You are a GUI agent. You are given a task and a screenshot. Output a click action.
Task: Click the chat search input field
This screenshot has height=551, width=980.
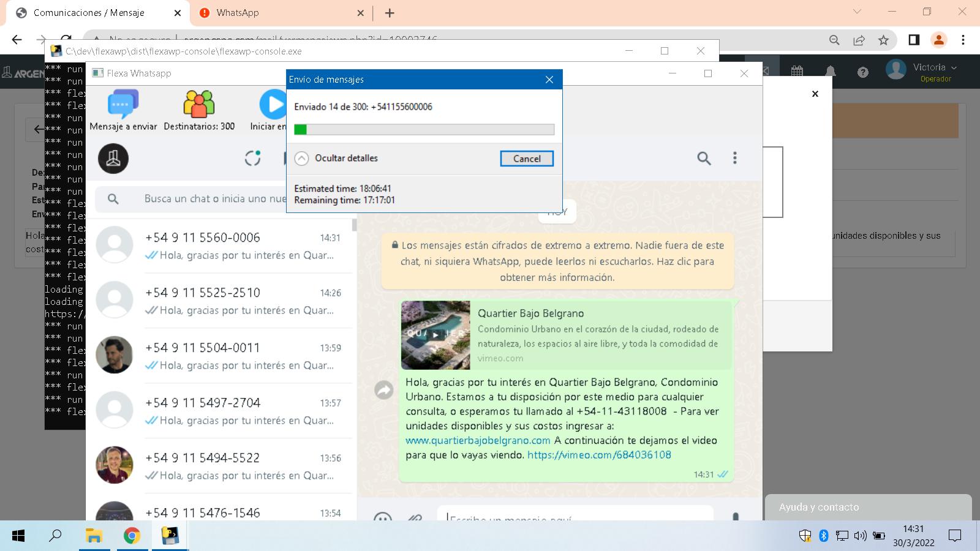tap(214, 199)
